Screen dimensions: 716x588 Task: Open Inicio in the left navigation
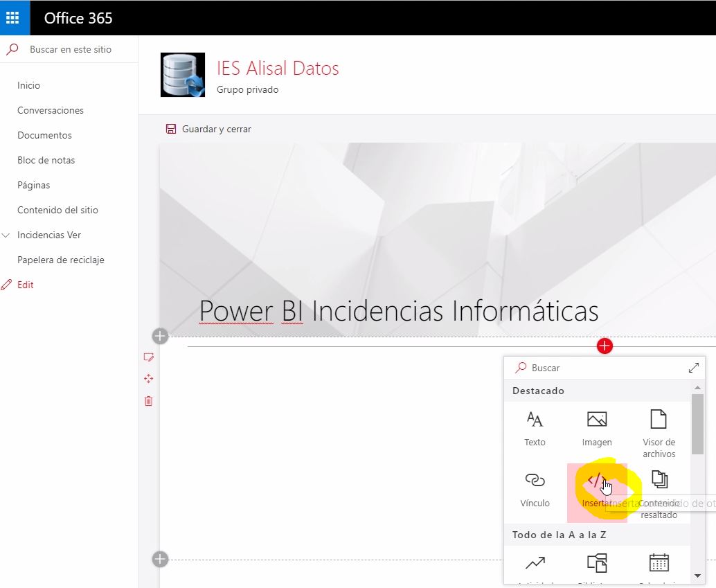[29, 85]
